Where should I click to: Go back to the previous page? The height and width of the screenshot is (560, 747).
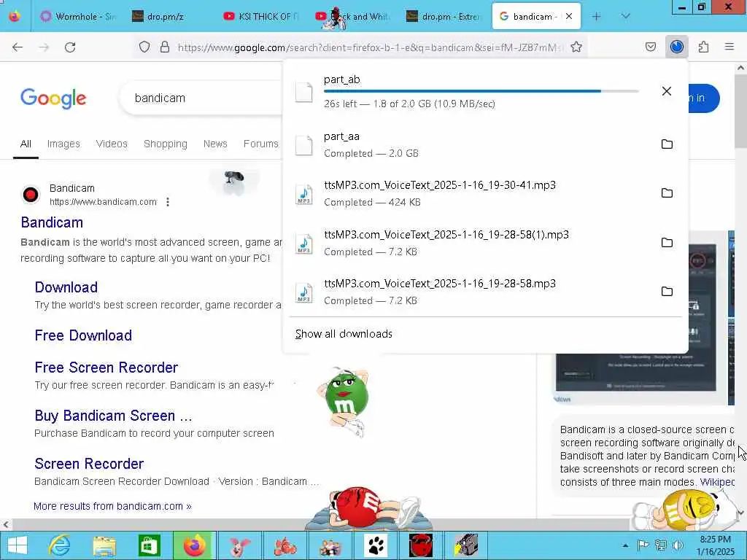click(18, 47)
